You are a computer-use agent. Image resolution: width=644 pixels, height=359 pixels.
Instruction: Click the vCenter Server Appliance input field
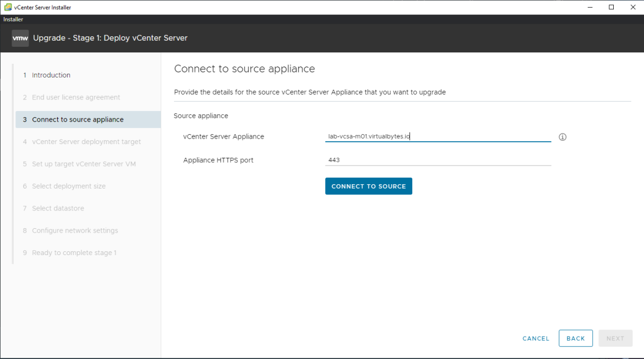[438, 136]
